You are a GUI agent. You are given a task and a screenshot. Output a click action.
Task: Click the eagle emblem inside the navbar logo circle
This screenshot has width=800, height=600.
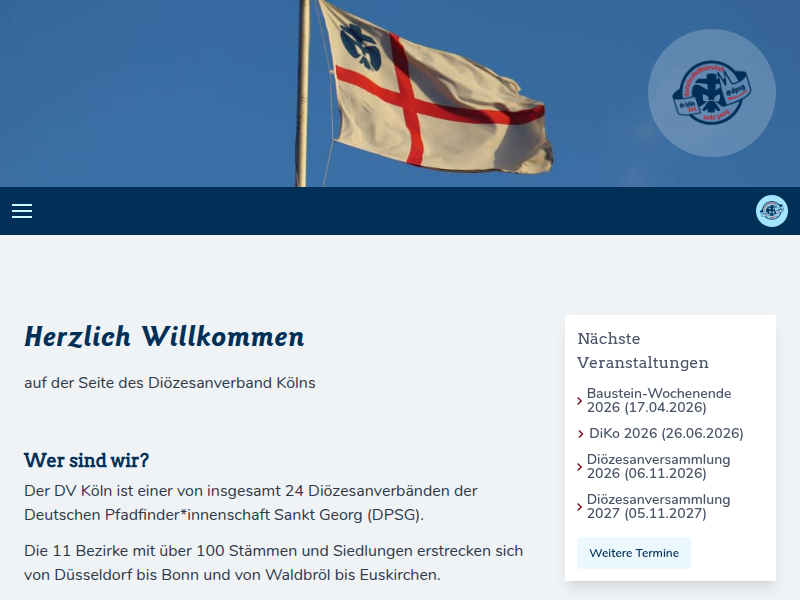(x=771, y=211)
